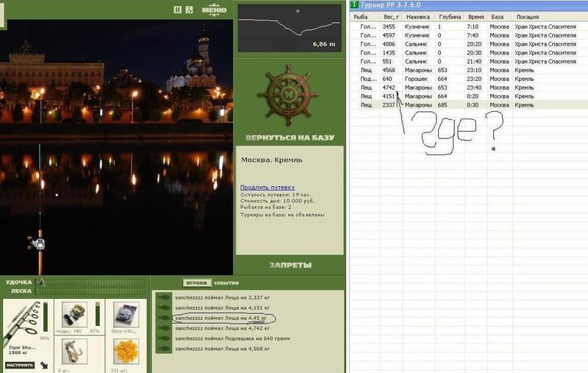Select the row with weight 4886

point(469,44)
